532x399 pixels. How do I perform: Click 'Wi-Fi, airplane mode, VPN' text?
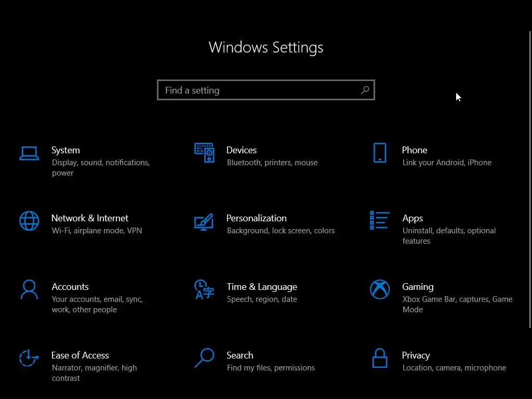click(x=97, y=231)
